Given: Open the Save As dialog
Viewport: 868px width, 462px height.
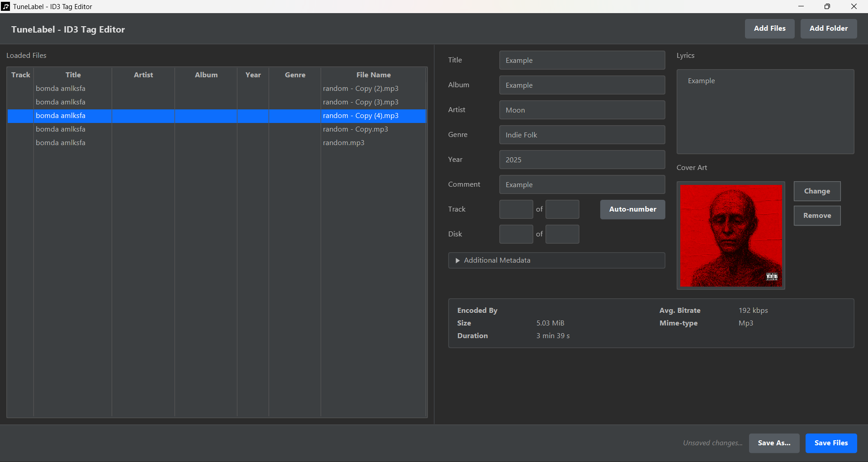Looking at the screenshot, I should (773, 443).
